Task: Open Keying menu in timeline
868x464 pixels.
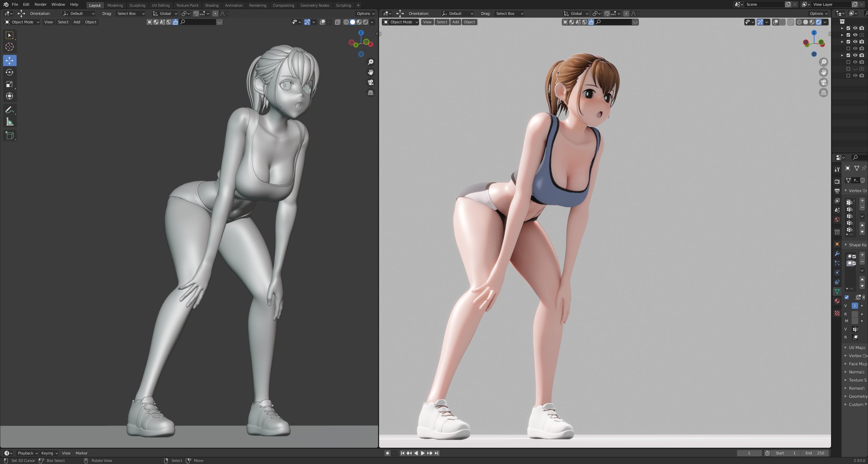Action: [x=49, y=453]
